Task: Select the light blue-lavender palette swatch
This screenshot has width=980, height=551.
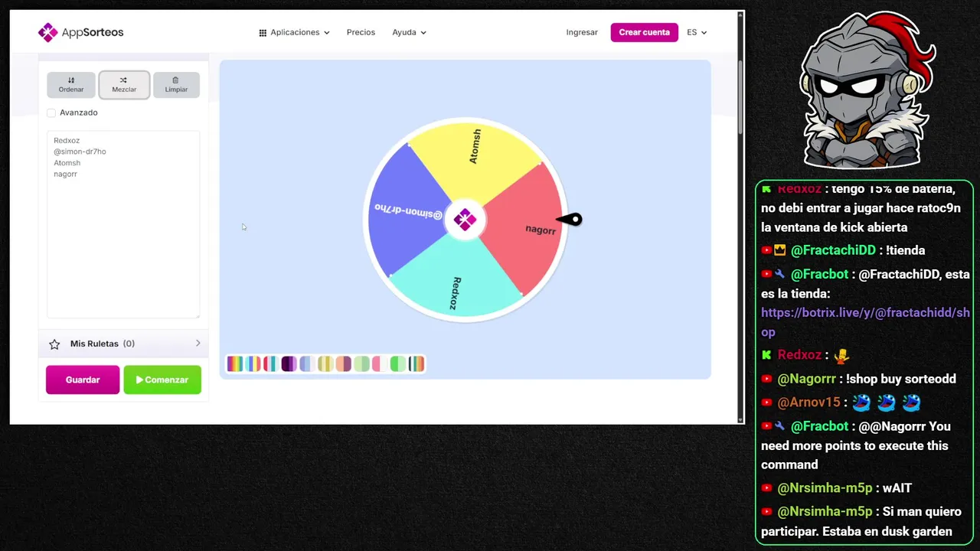Action: click(x=307, y=364)
